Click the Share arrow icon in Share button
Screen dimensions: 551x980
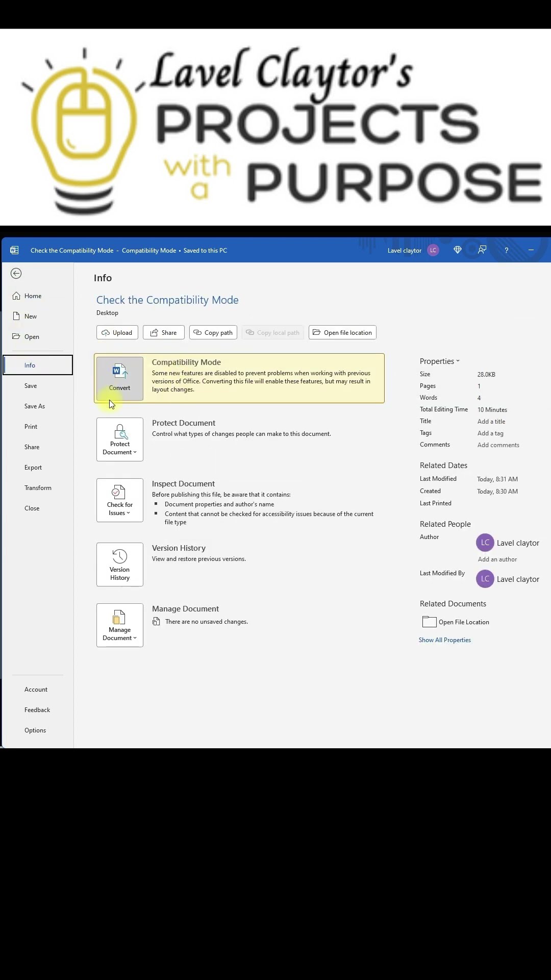point(154,333)
